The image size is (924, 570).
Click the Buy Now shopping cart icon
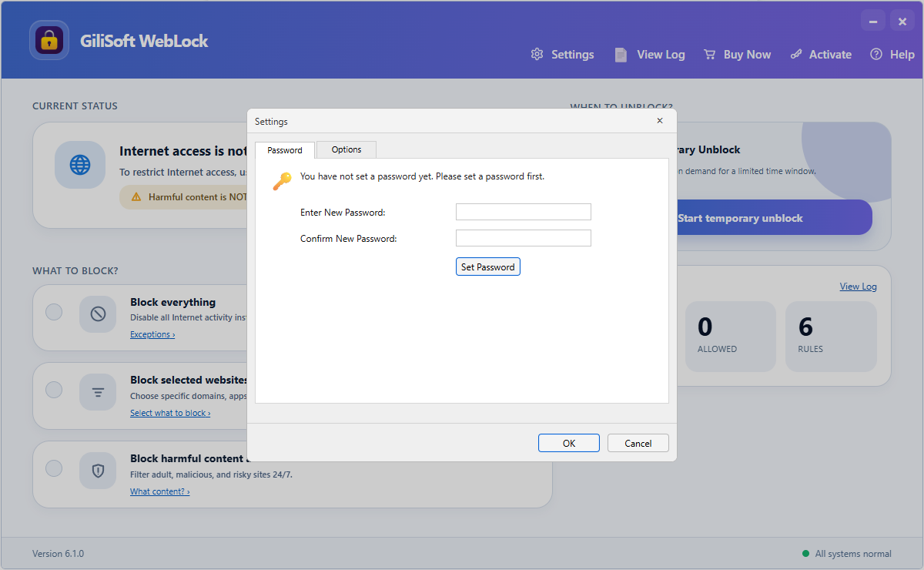pyautogui.click(x=710, y=55)
